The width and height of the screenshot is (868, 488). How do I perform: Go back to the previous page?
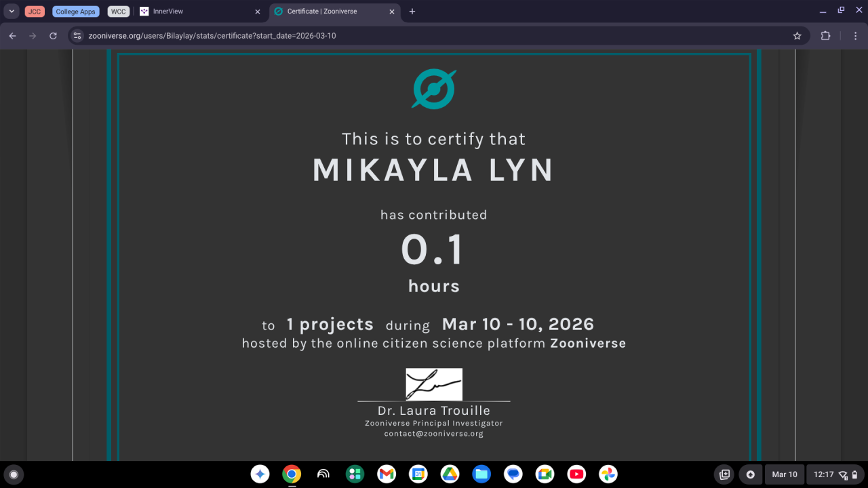12,36
